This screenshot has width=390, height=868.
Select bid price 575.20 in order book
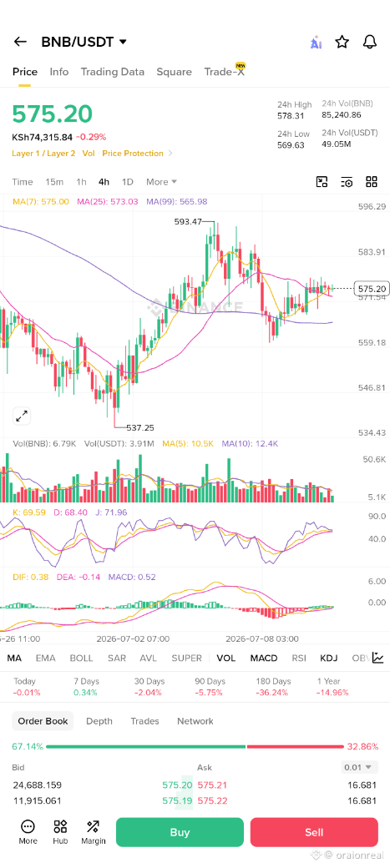click(x=177, y=785)
